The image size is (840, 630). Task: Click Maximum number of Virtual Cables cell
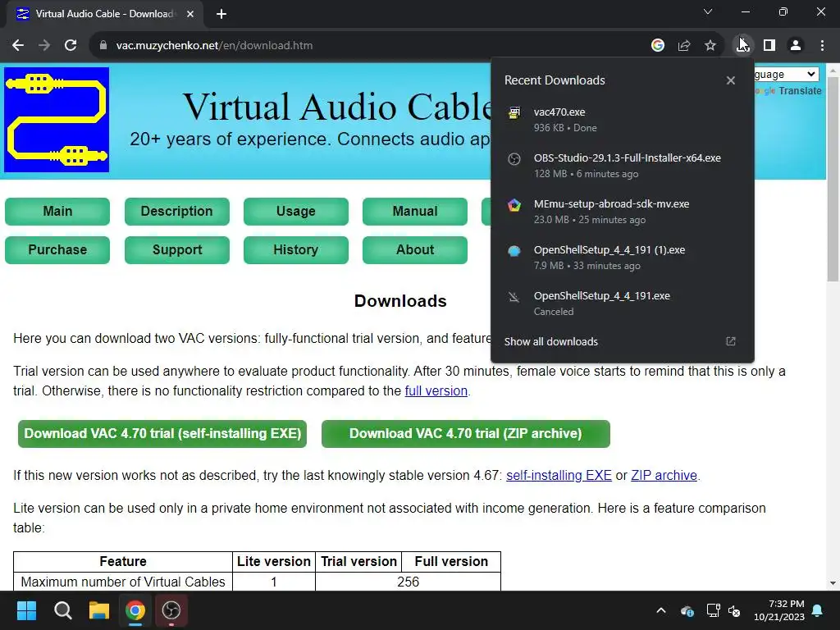(123, 582)
